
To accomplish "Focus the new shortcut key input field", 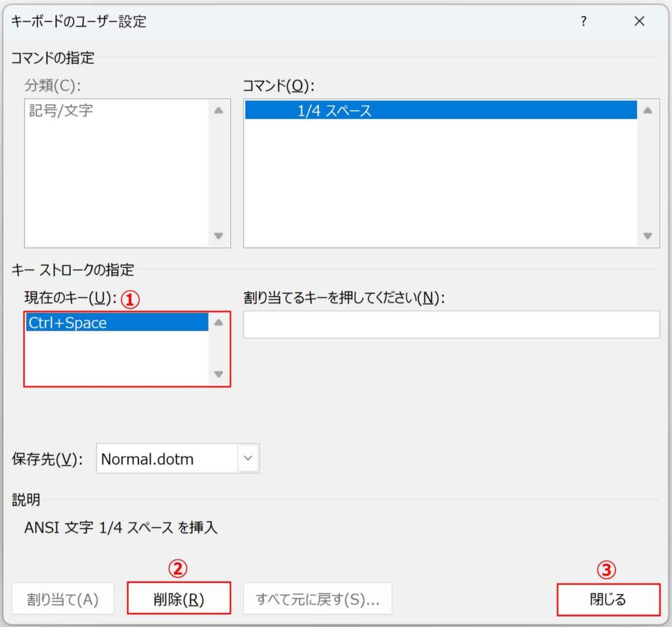I will coord(451,324).
